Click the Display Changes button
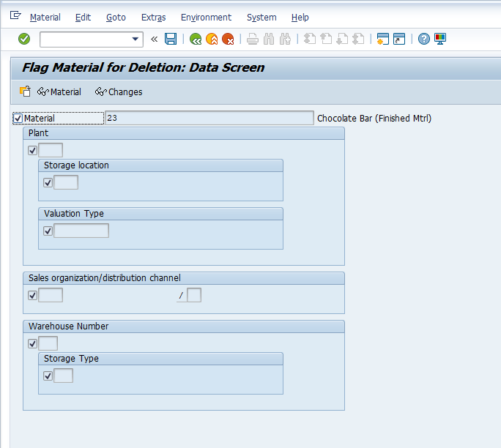 [x=119, y=92]
